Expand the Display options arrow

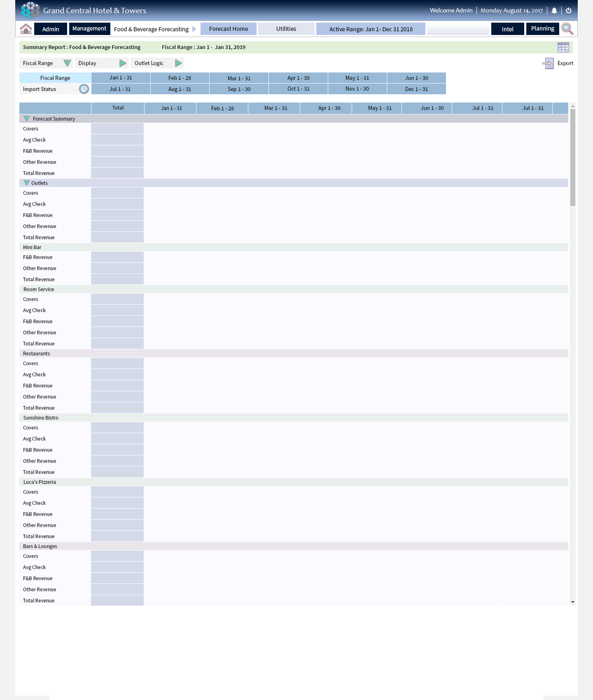point(123,63)
